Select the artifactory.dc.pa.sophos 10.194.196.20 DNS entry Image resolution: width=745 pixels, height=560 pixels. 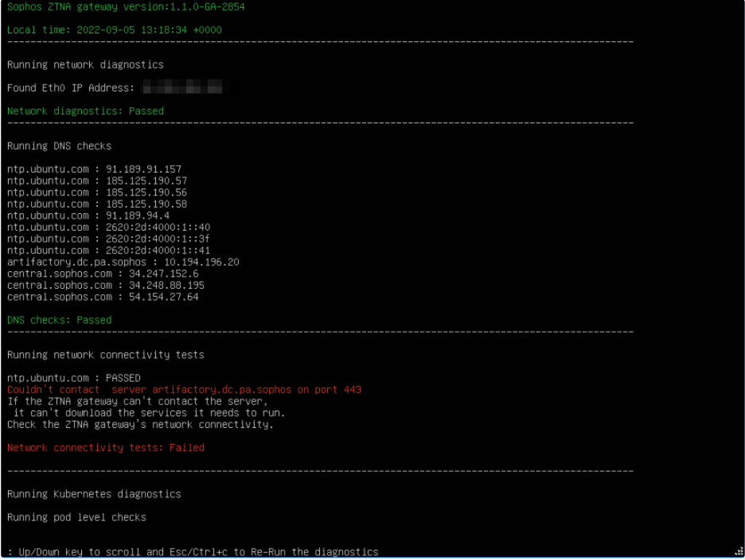123,262
